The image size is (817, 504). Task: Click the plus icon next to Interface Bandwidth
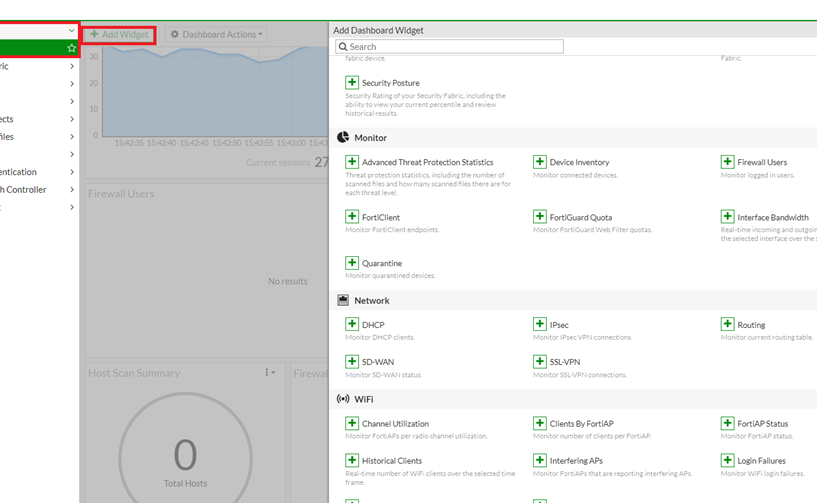tap(727, 217)
